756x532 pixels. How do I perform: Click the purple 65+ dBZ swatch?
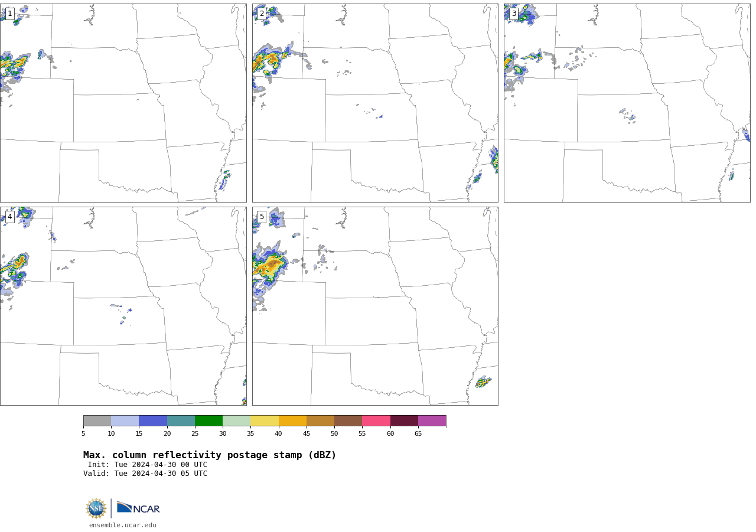click(x=432, y=420)
